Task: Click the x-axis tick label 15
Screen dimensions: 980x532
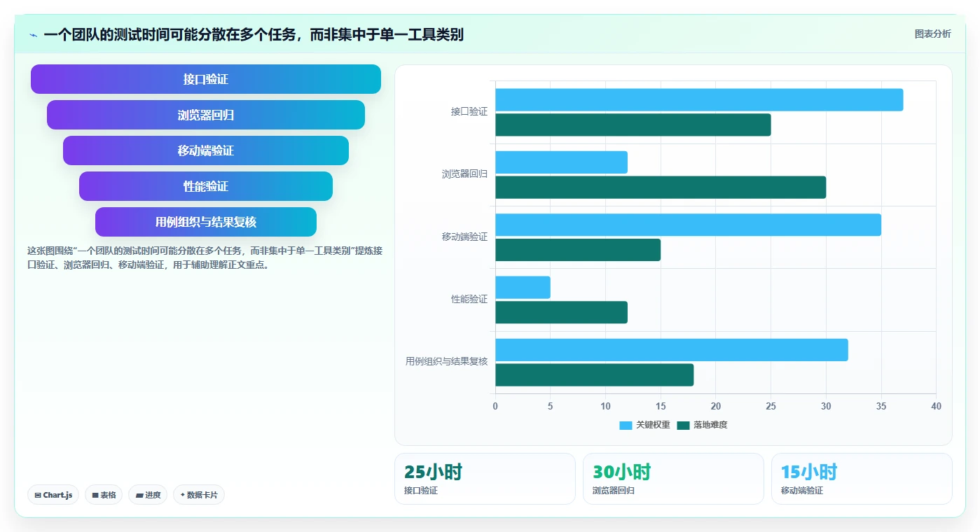Action: point(661,407)
